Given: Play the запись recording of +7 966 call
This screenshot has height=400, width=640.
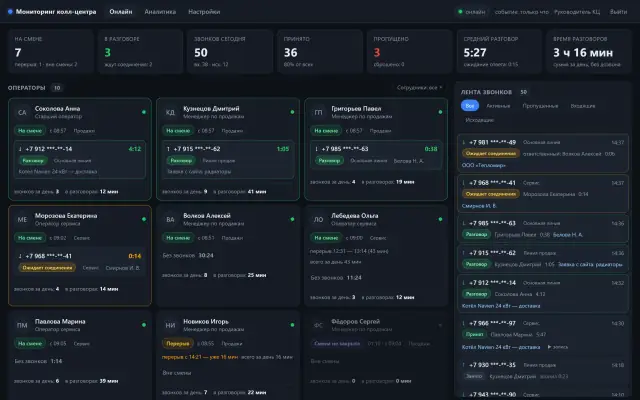Looking at the screenshot, I should [x=558, y=347].
